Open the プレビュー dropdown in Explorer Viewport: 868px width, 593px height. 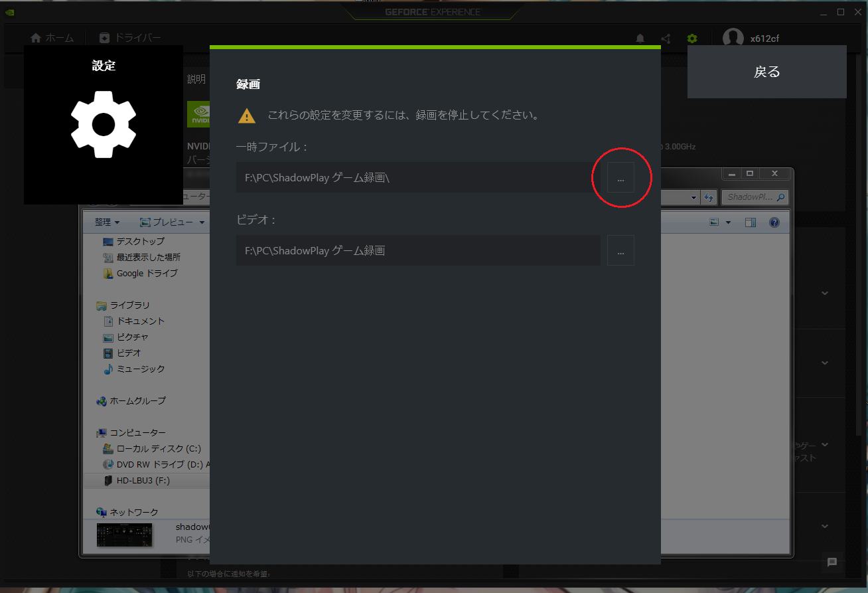coord(172,222)
